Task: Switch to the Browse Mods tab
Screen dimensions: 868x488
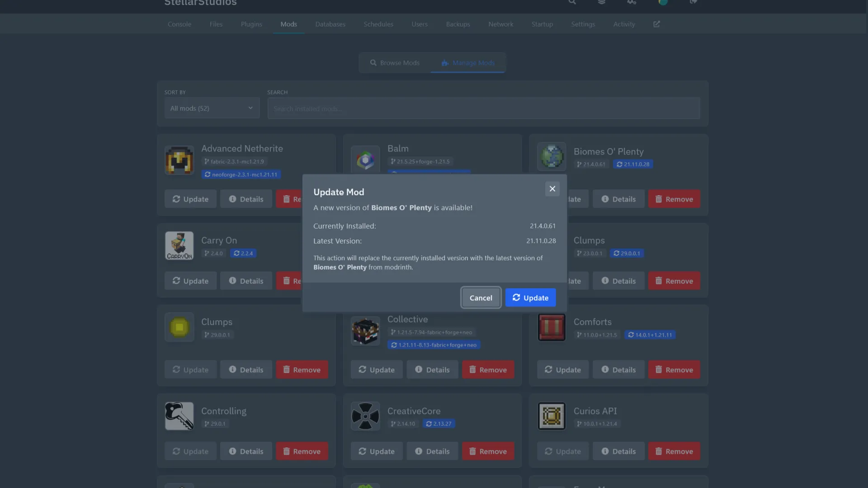Action: click(395, 63)
